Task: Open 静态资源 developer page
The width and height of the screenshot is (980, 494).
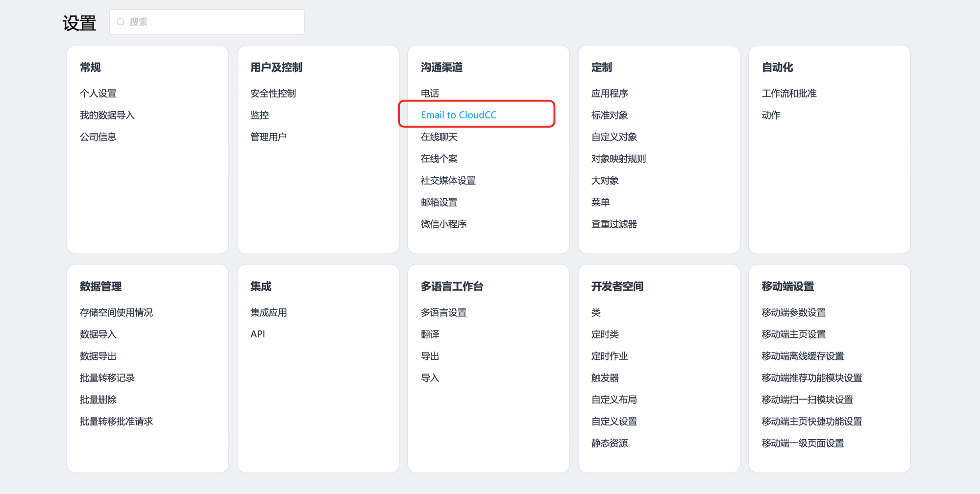Action: coord(609,443)
